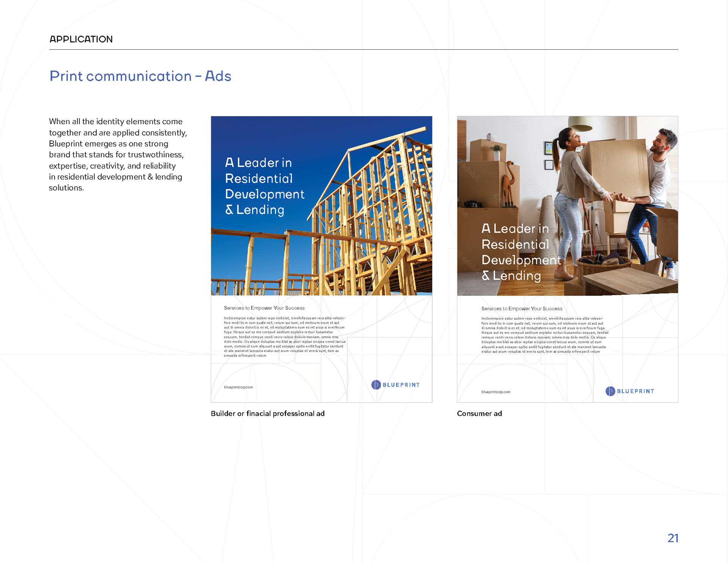Image resolution: width=728 pixels, height=563 pixels.
Task: Click the APPLICATION section header
Action: (81, 39)
